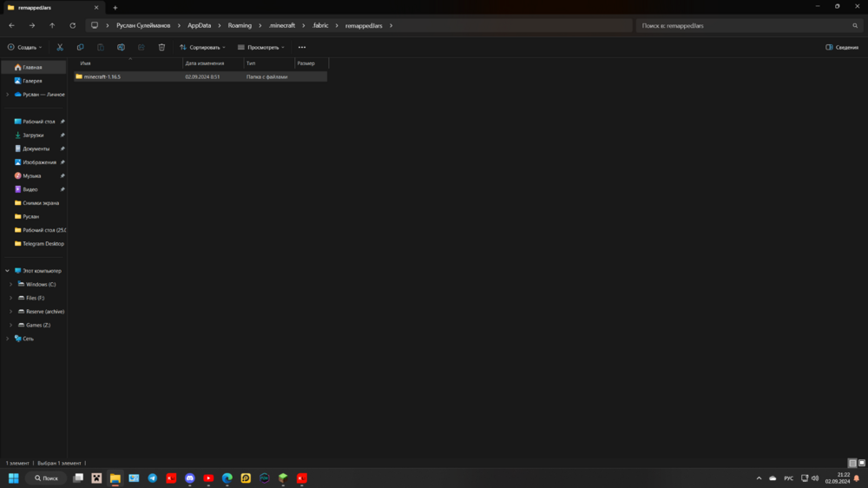Viewport: 868px width, 488px height.
Task: Expand the Files (F:) drive node
Action: [10, 298]
